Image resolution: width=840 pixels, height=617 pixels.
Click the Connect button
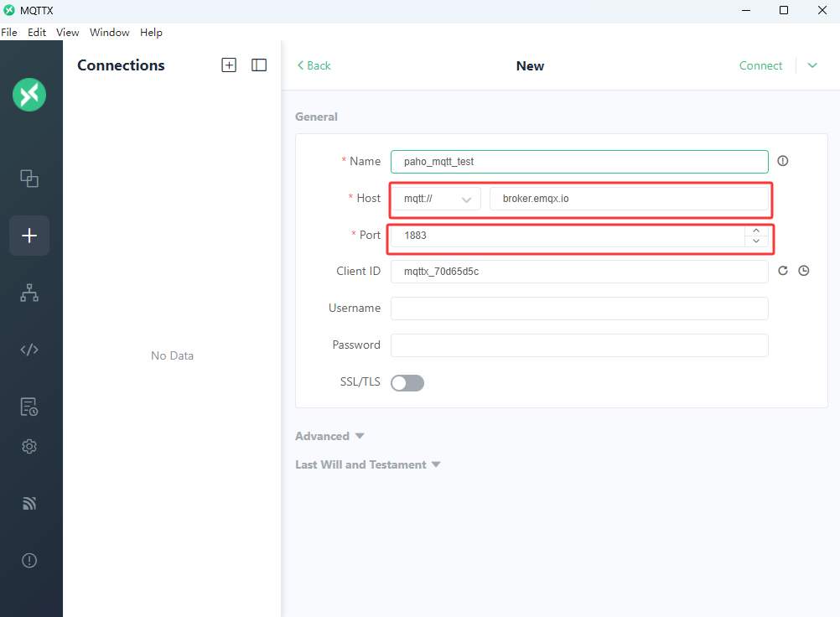(760, 65)
